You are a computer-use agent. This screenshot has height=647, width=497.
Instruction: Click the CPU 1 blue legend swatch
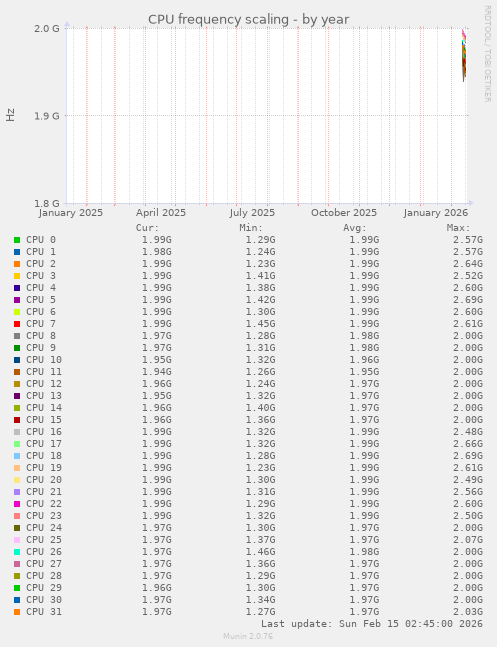17,252
